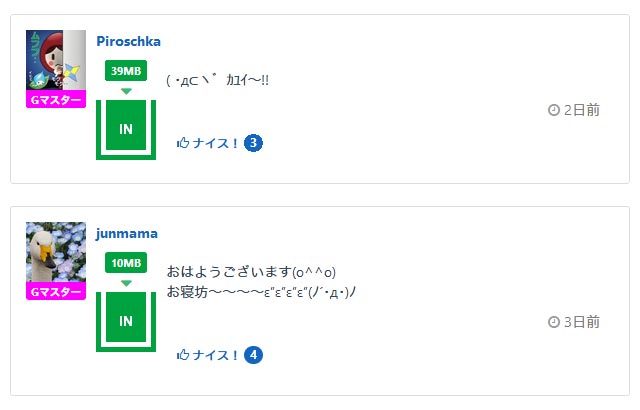Viewport: 640px width, 410px height.
Task: Click the ナイス count 3 badge
Action: point(253,143)
